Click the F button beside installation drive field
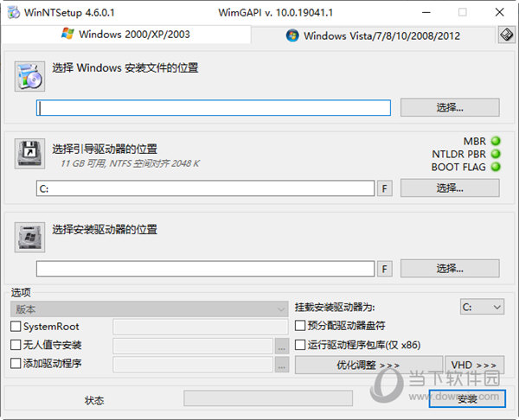Image resolution: width=519 pixels, height=420 pixels. point(385,269)
